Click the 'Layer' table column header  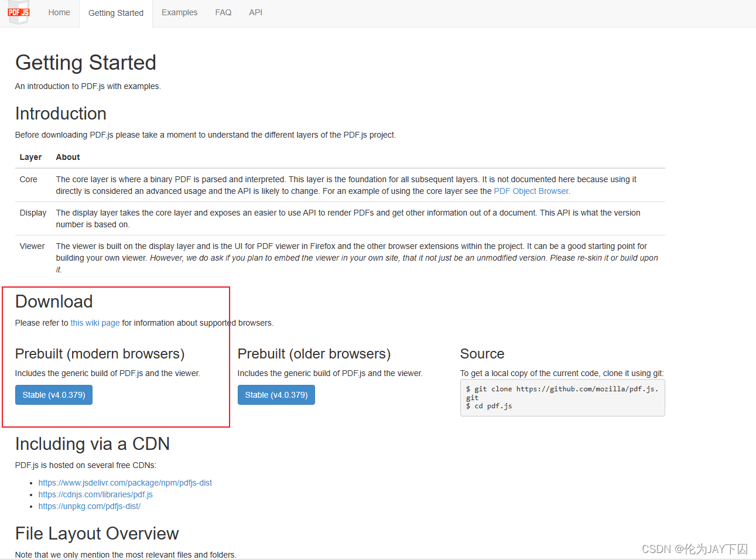click(30, 157)
